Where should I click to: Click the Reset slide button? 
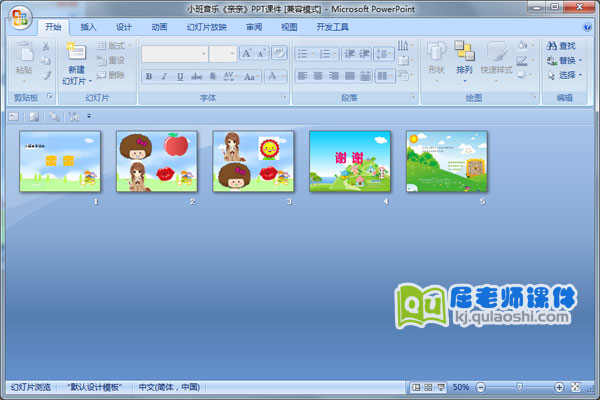tap(111, 60)
